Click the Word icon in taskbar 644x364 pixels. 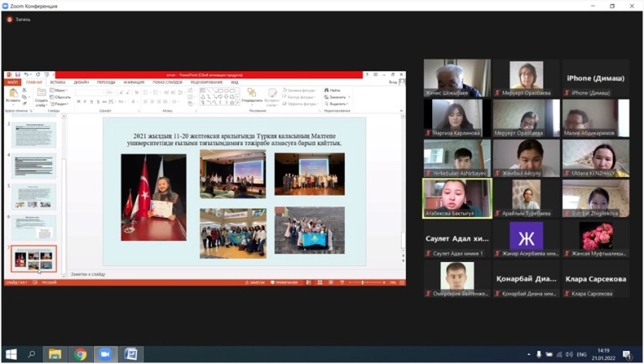pyautogui.click(x=130, y=354)
